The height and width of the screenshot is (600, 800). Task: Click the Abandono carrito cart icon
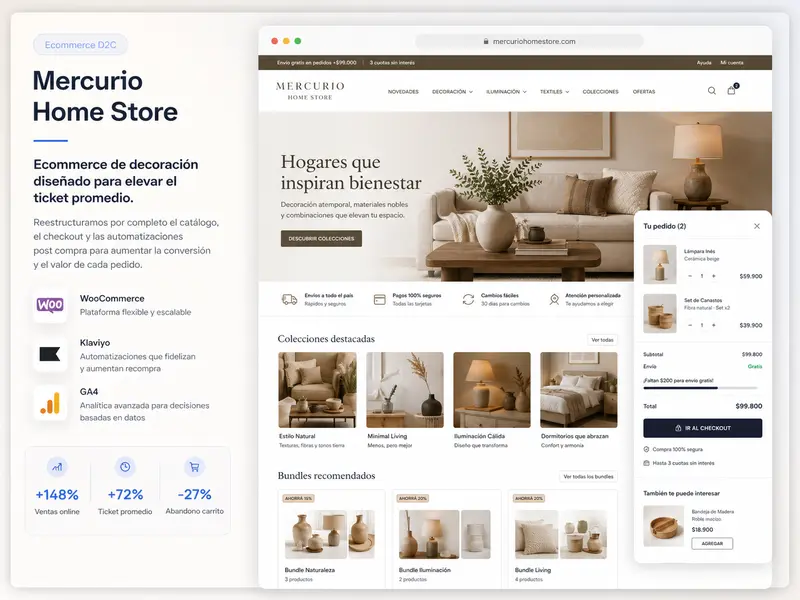click(194, 467)
